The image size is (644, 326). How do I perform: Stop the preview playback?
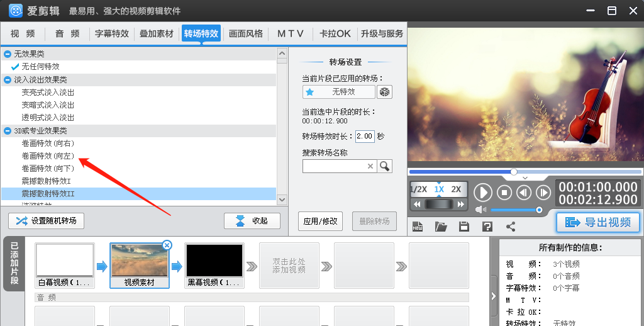tap(504, 193)
